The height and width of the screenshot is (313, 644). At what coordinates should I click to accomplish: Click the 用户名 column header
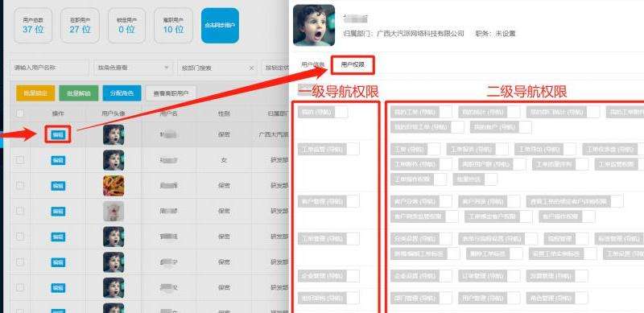click(x=168, y=113)
